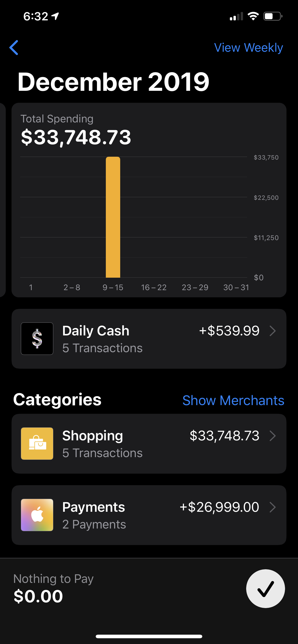The image size is (298, 644).
Task: Tap the Apple logo Payments icon
Action: (x=37, y=515)
